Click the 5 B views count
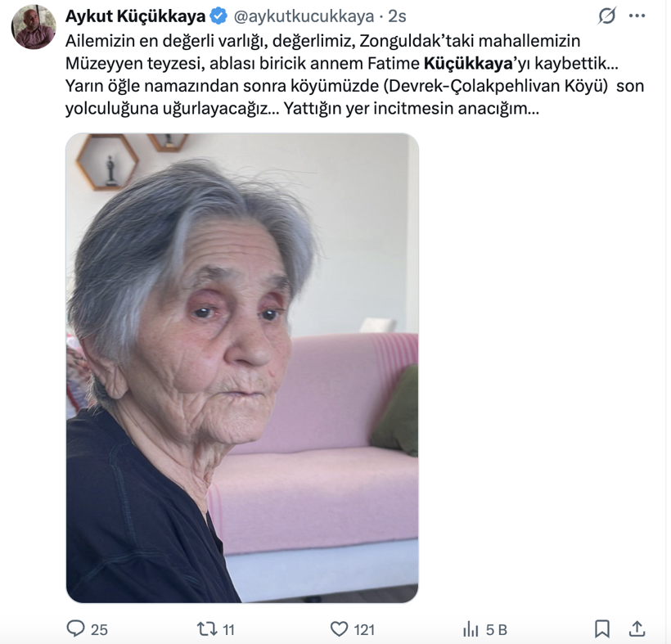This screenshot has width=671, height=644. coord(497,629)
